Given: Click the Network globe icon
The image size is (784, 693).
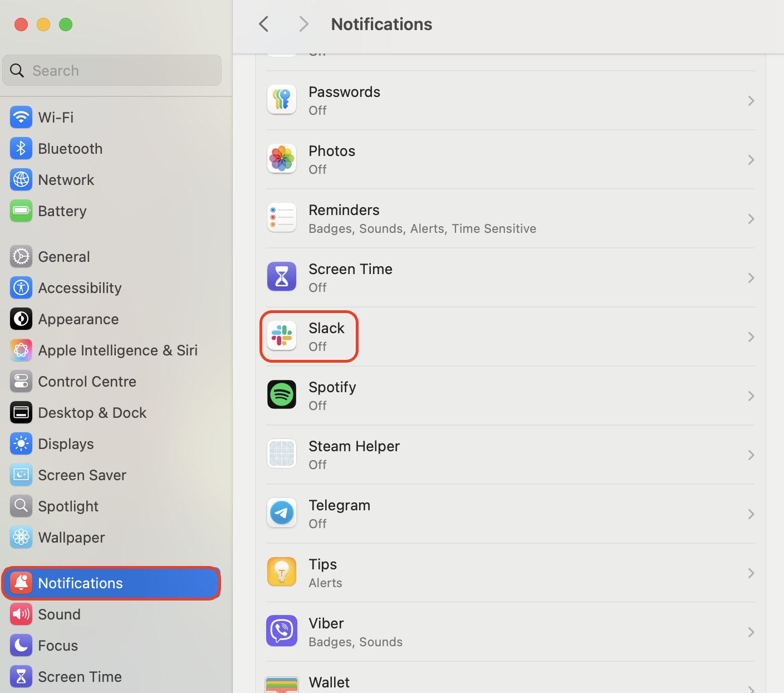Looking at the screenshot, I should (x=21, y=180).
